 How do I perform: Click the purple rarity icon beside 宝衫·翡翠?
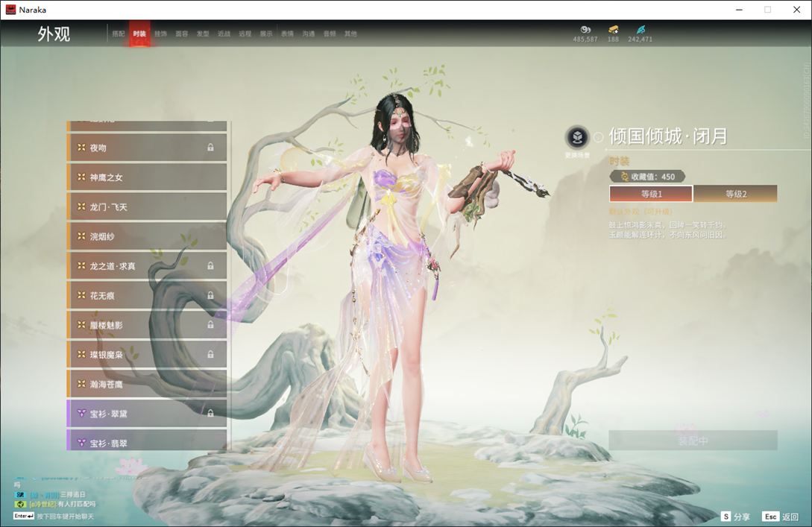pos(81,443)
